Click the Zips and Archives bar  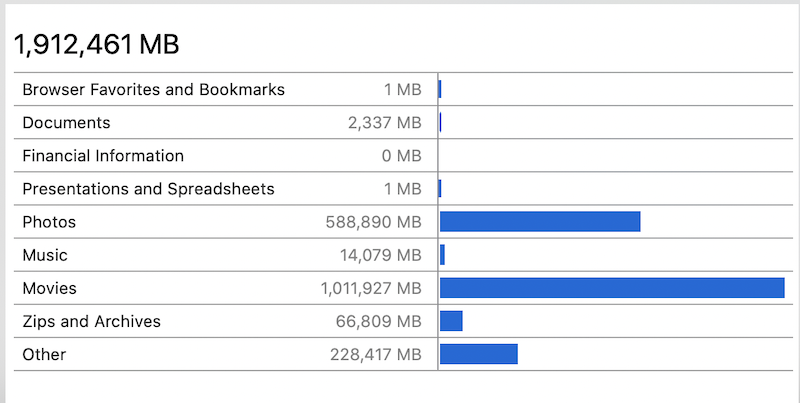451,321
